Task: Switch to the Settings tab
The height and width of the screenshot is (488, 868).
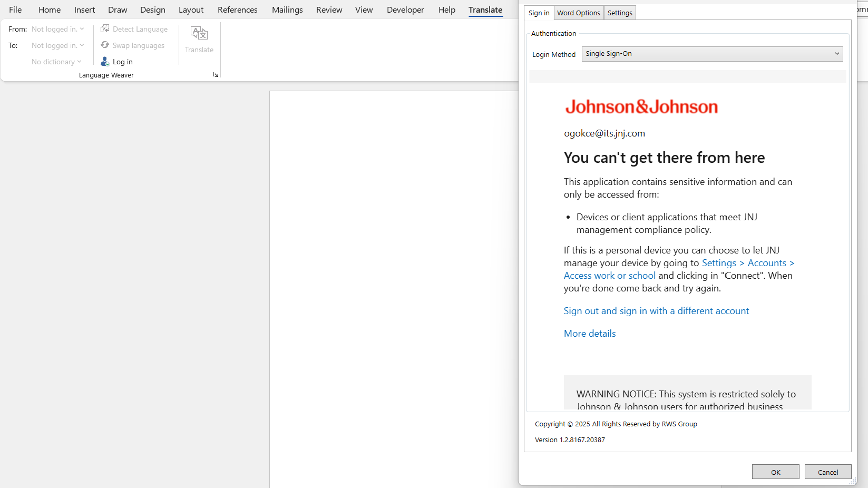Action: (x=619, y=13)
